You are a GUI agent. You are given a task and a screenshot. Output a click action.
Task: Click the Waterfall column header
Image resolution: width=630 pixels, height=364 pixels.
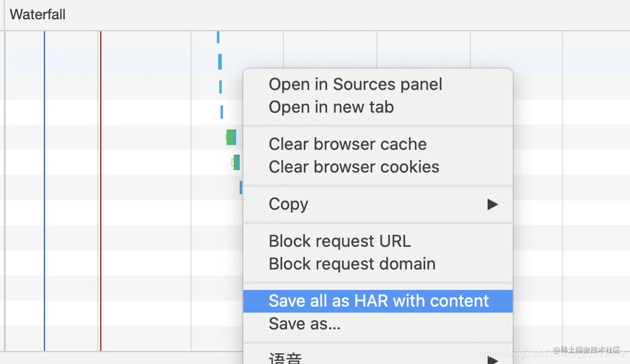click(x=37, y=15)
